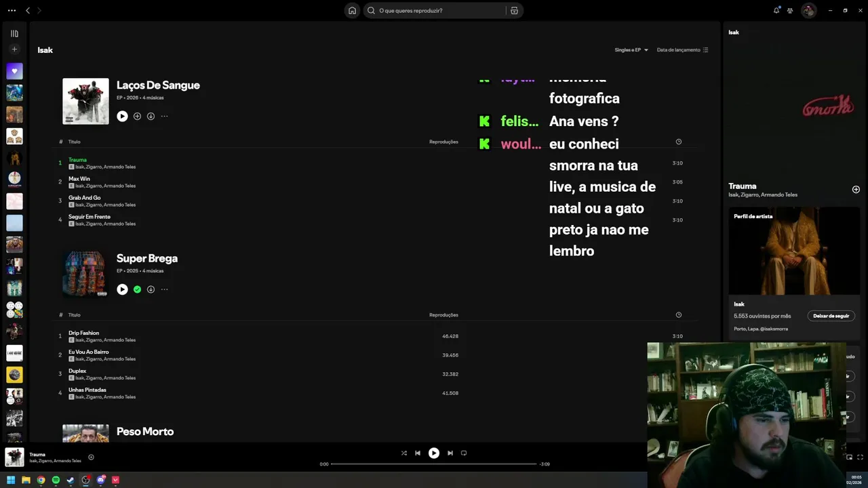Create a new playlist with plus icon
This screenshot has width=868, height=488.
tap(14, 49)
